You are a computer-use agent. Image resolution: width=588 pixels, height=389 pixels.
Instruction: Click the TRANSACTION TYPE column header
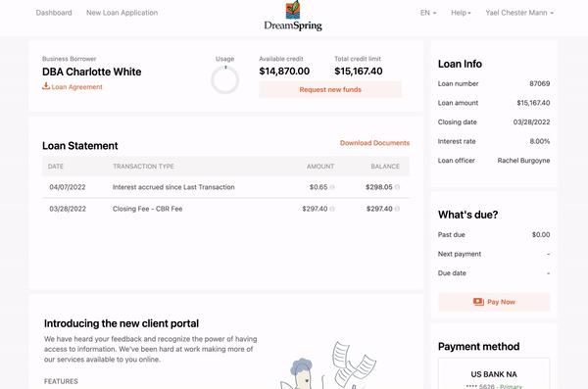click(x=143, y=167)
